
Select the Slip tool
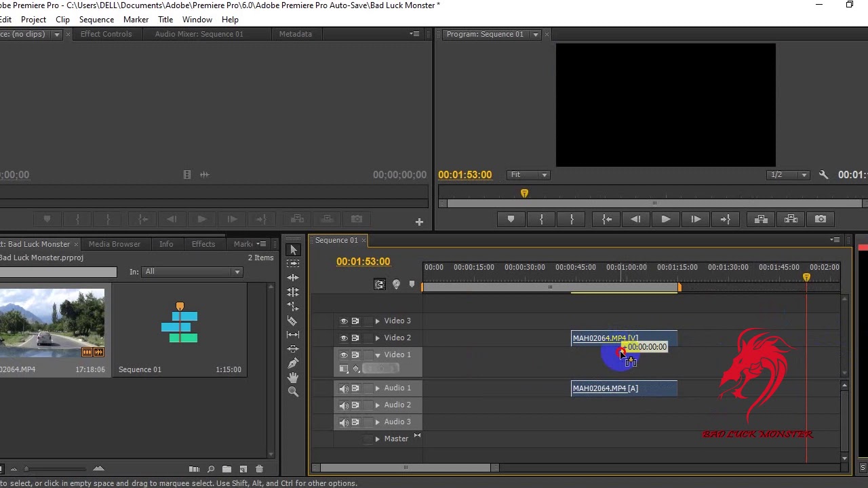pos(293,335)
